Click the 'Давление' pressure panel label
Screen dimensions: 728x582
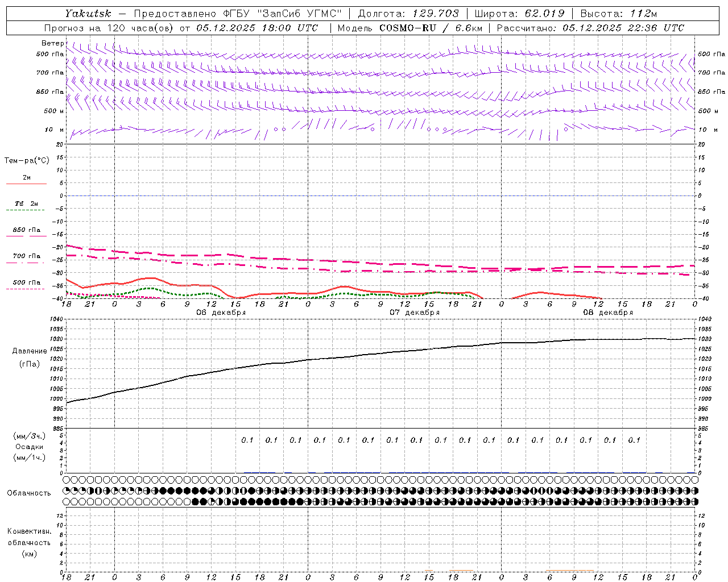click(30, 351)
